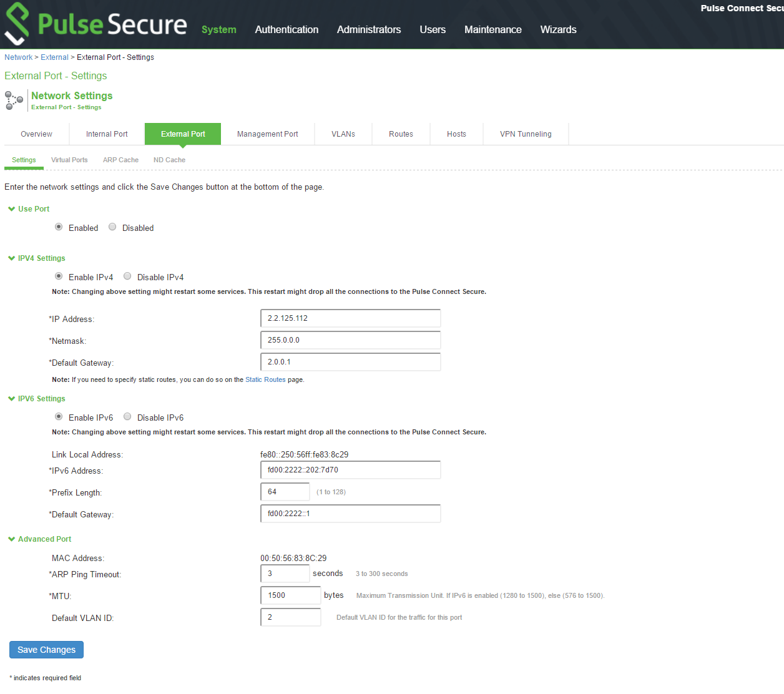Viewport: 784px width, 694px height.
Task: Follow the Static Routes link
Action: click(x=265, y=379)
